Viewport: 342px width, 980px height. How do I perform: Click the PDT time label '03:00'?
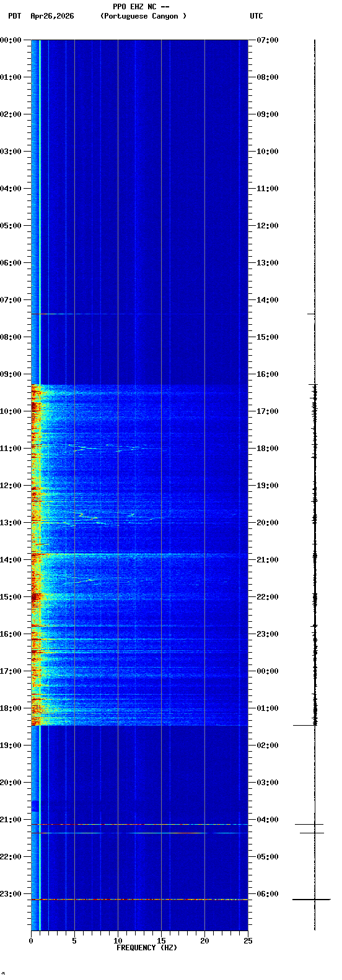11,152
